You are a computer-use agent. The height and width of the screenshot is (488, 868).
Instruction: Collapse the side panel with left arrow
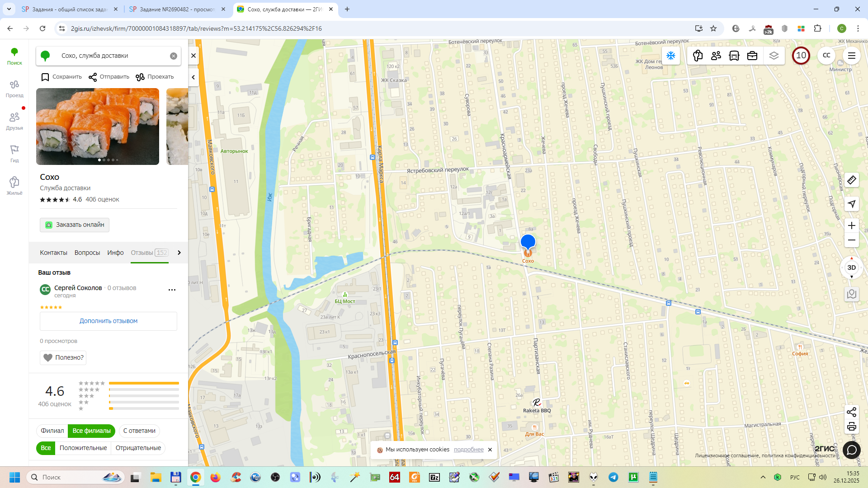pos(193,77)
